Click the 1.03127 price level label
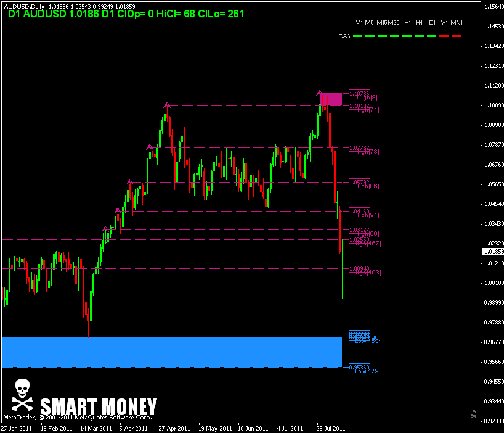 [x=359, y=229]
